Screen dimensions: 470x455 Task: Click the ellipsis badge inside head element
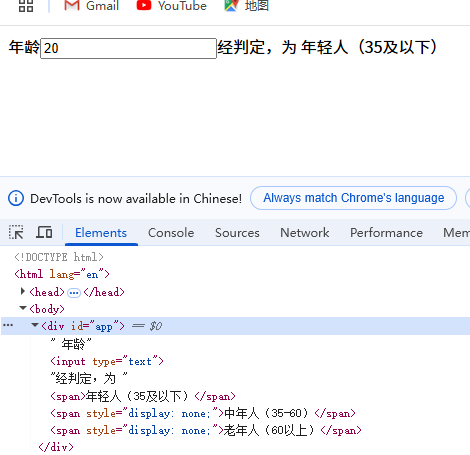[x=74, y=293]
